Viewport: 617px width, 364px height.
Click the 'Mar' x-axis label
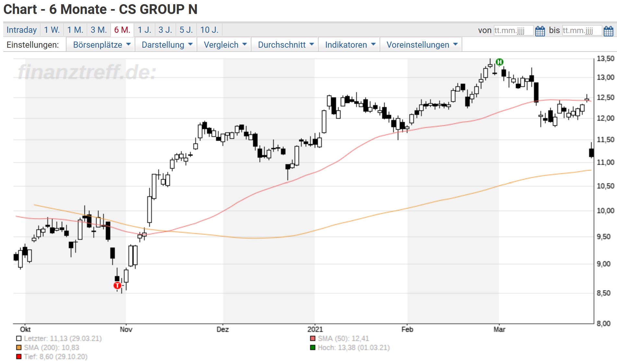499,329
